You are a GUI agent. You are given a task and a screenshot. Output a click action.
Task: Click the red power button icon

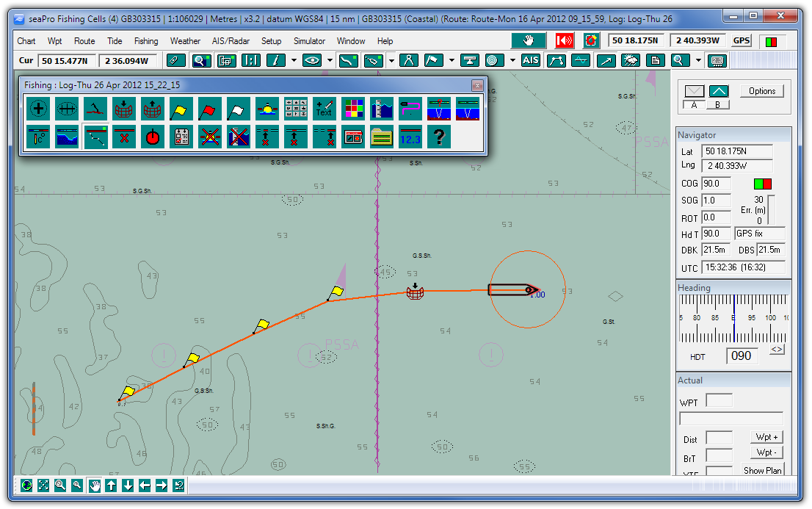pyautogui.click(x=153, y=137)
